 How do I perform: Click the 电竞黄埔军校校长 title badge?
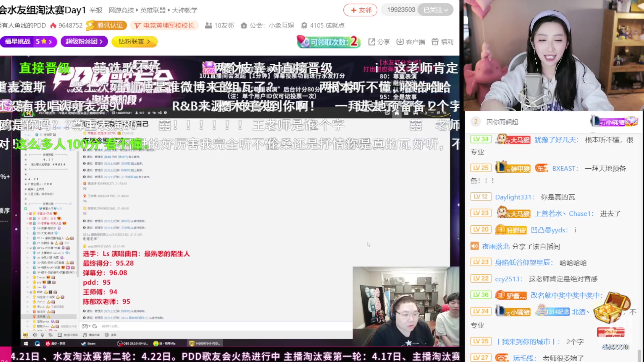coord(164,25)
